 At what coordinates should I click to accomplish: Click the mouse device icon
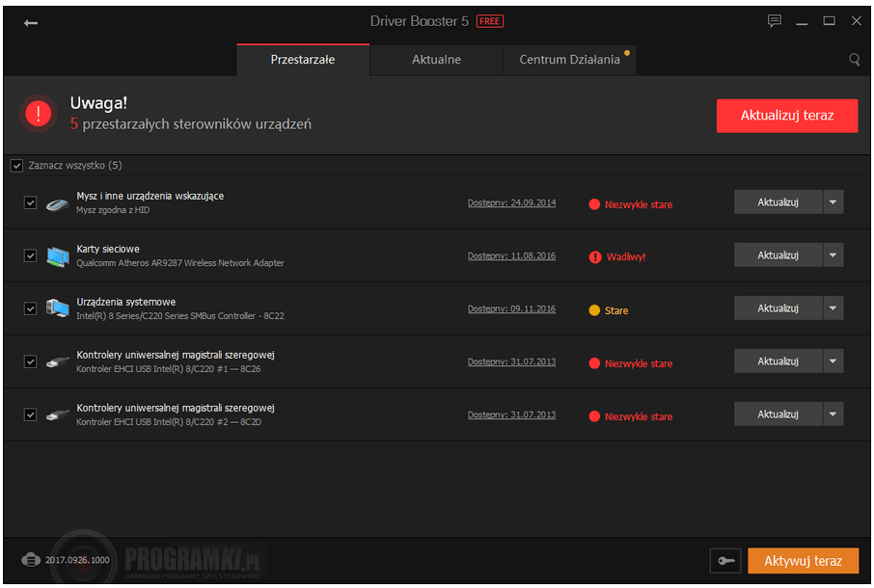[x=57, y=205]
